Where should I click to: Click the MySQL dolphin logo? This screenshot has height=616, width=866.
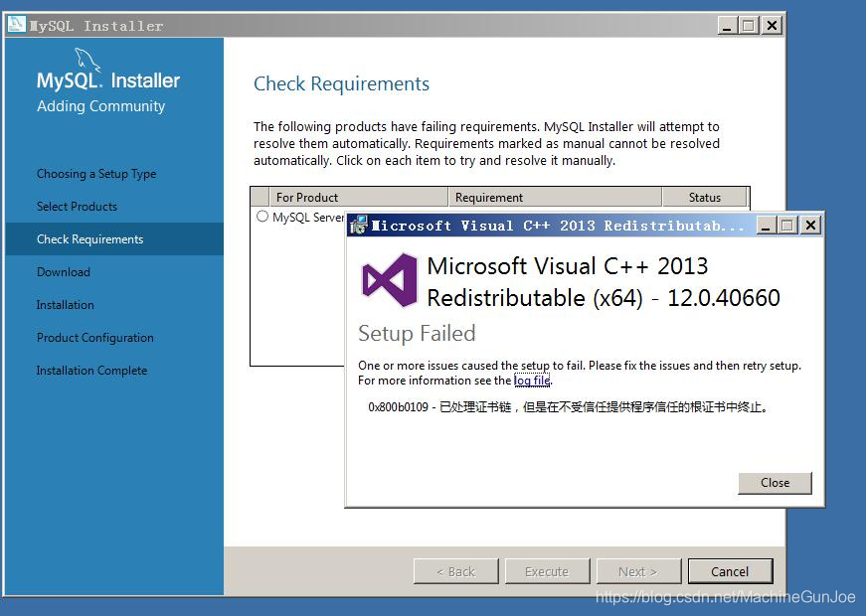87,60
